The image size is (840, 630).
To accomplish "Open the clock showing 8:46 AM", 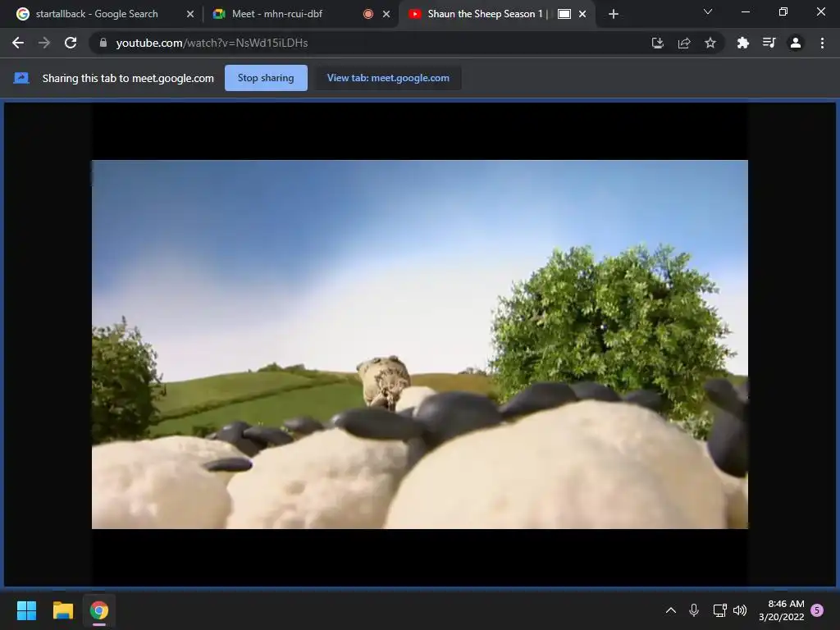I will [x=782, y=610].
